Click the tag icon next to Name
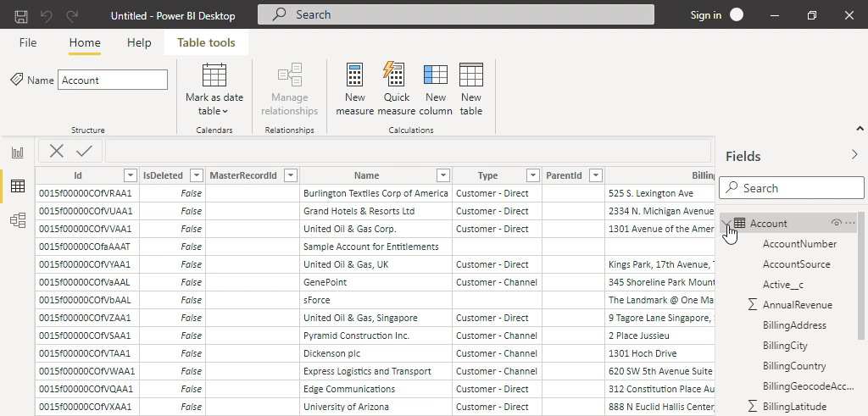 coord(17,80)
